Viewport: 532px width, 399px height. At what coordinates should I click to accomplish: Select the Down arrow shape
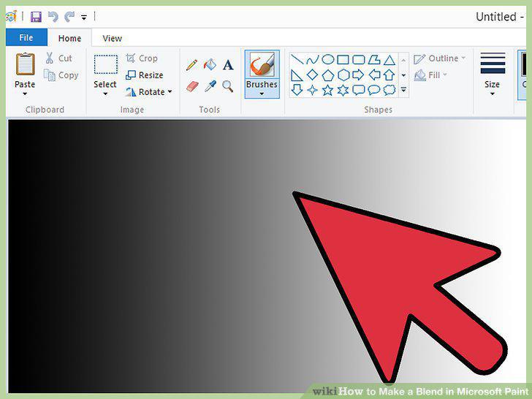(x=297, y=90)
